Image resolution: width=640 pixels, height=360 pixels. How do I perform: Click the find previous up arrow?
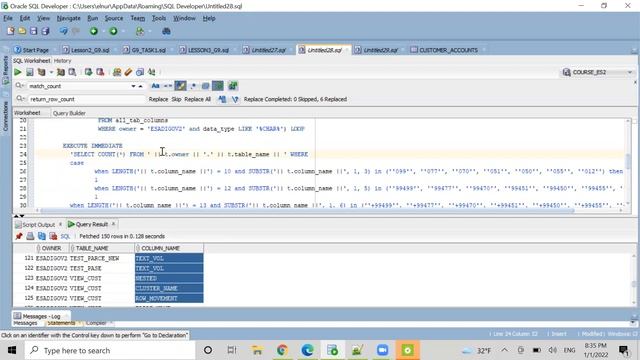(x=140, y=87)
